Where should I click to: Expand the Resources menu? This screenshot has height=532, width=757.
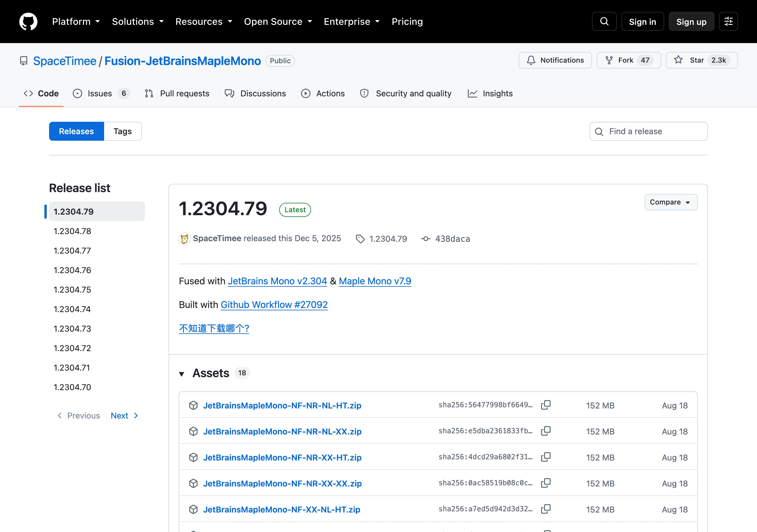[x=204, y=22]
